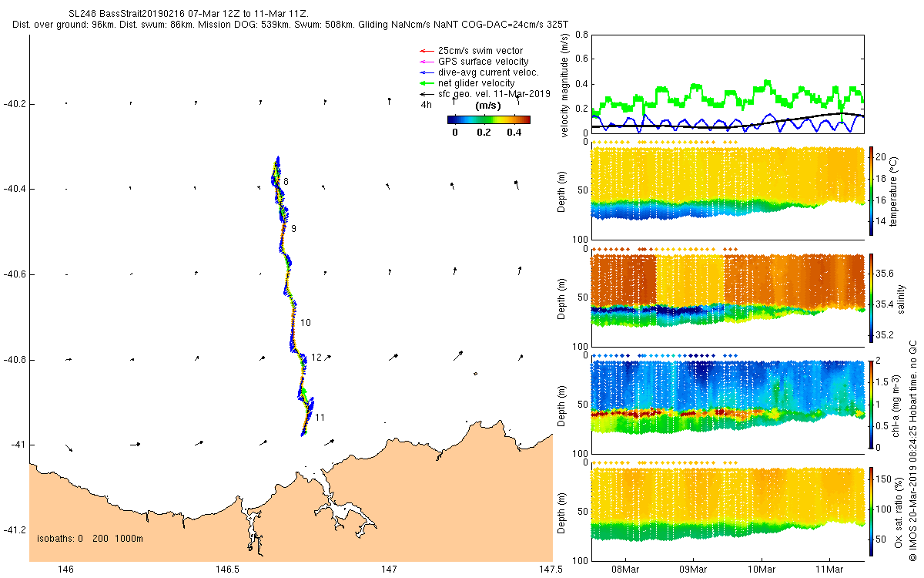Click the green line in velocity magnitude plot
924x578 pixels.
(x=728, y=96)
